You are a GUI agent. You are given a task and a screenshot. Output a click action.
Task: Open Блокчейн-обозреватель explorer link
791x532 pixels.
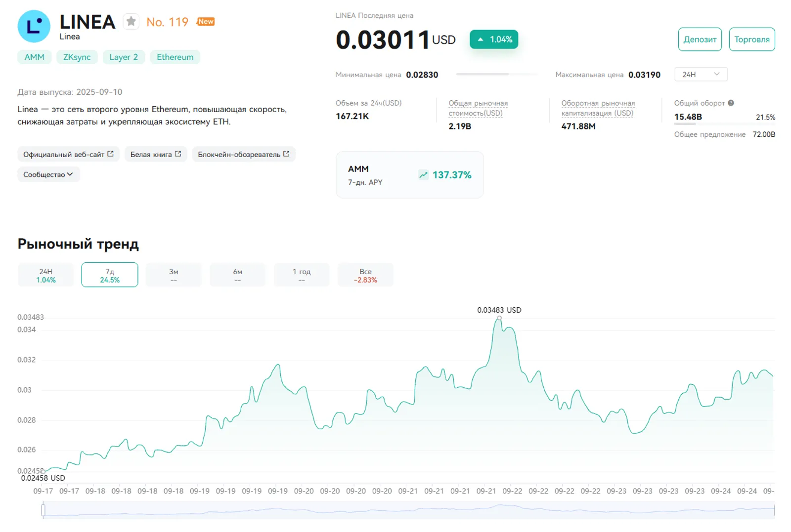click(244, 154)
